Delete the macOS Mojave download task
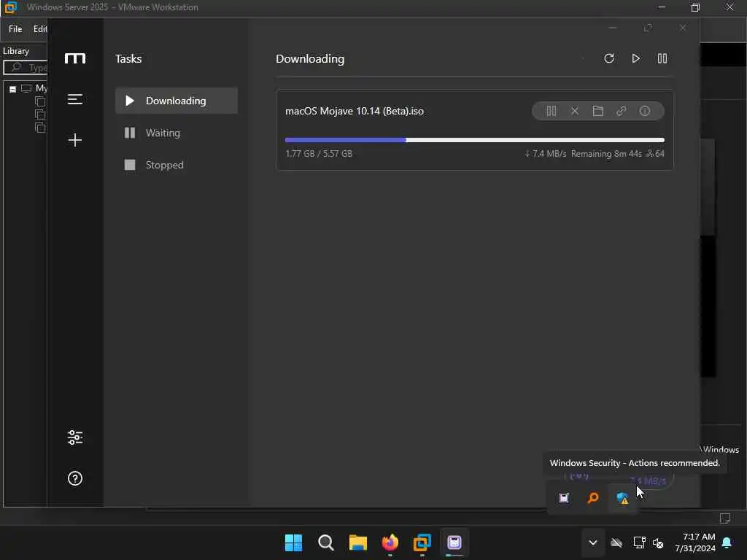This screenshot has height=560, width=747. [575, 111]
